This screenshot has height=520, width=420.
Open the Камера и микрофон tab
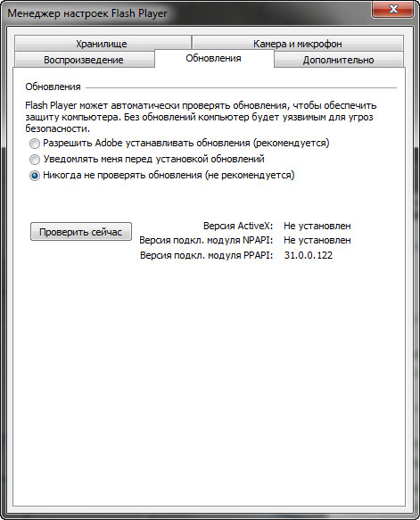click(x=297, y=44)
